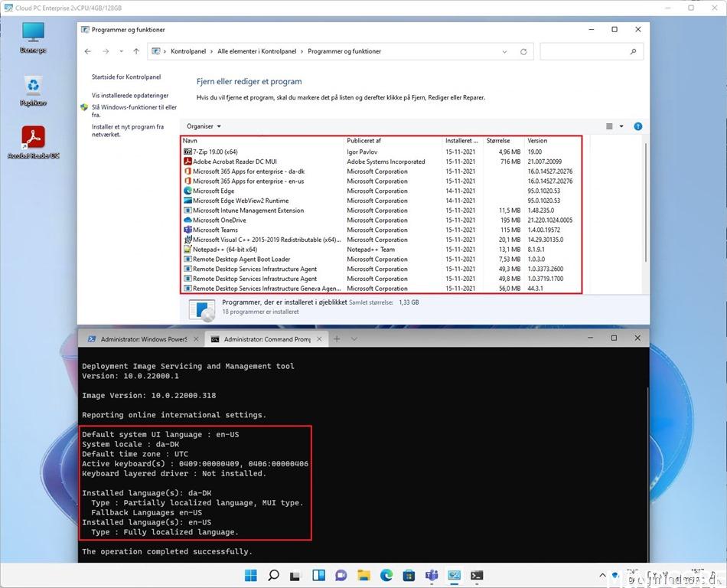The height and width of the screenshot is (588, 727).
Task: Refresh the Programs and Features list
Action: (x=523, y=52)
